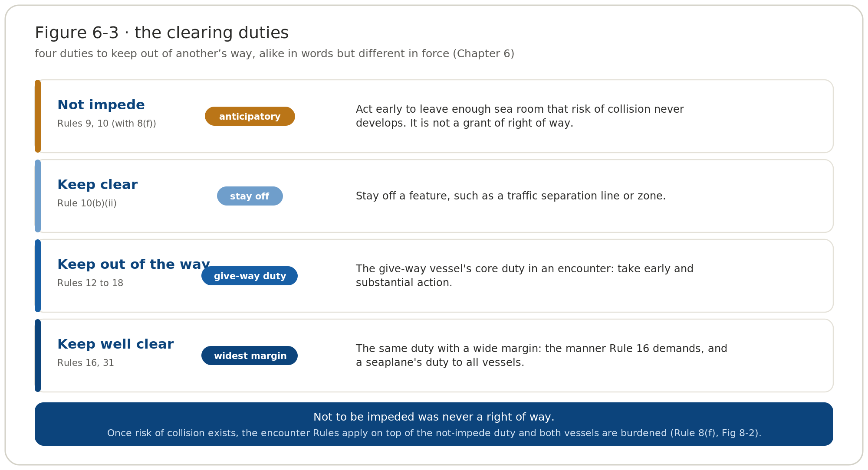Click the light blue bar beside Keep clear
The height and width of the screenshot is (470, 868).
[38, 196]
